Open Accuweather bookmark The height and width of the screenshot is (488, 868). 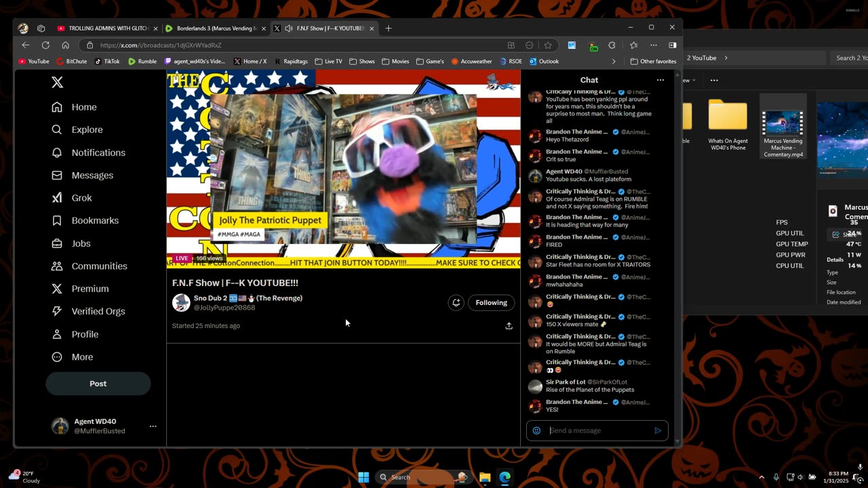pyautogui.click(x=473, y=61)
